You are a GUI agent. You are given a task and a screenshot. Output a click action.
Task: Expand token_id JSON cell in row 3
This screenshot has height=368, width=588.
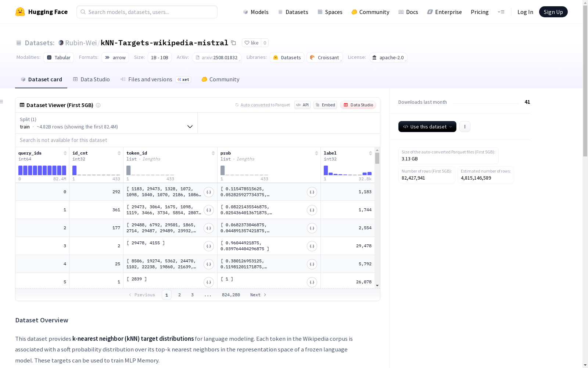click(x=209, y=246)
